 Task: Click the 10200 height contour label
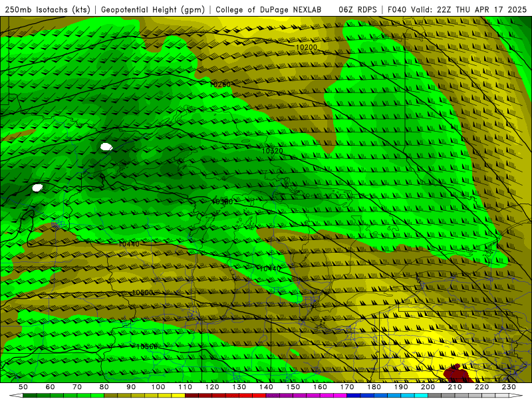click(x=307, y=47)
